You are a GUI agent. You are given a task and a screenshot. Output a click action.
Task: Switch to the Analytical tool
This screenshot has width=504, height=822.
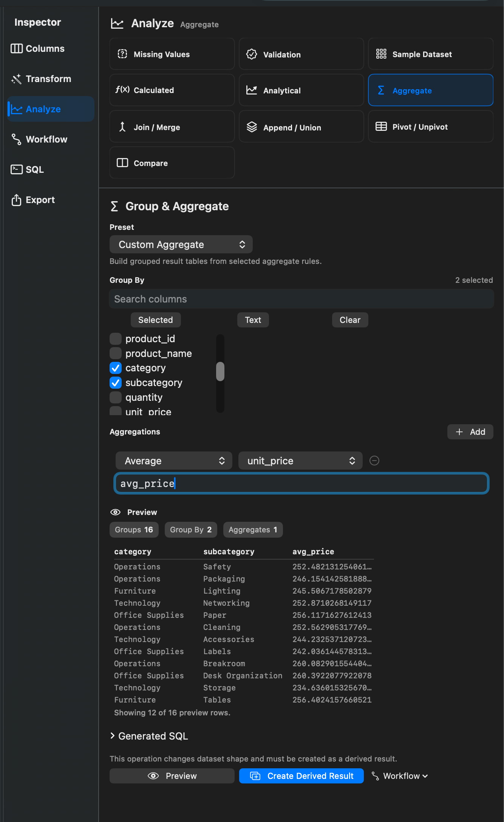pyautogui.click(x=301, y=90)
